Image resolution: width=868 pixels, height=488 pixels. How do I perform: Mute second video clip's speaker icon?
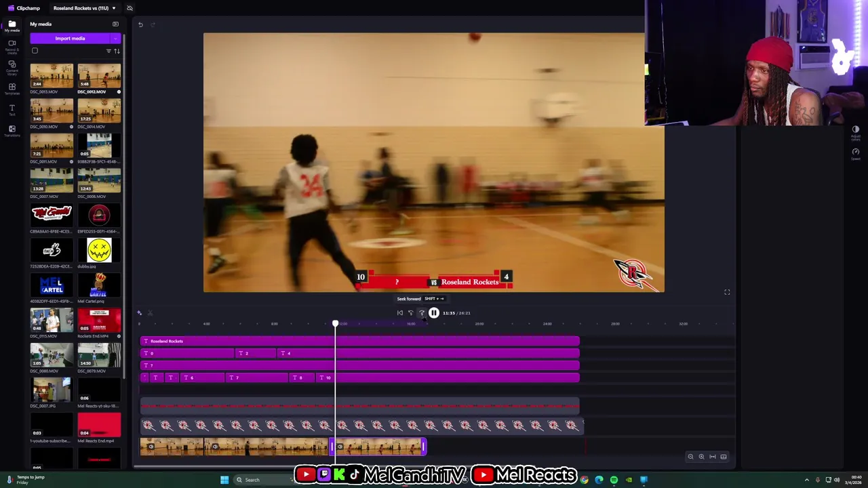[x=215, y=447]
